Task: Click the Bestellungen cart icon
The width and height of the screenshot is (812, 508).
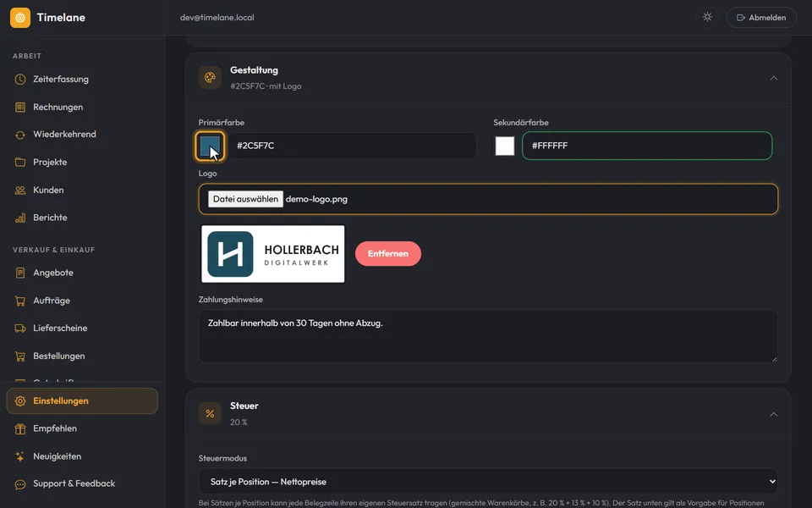Action: pyautogui.click(x=20, y=356)
